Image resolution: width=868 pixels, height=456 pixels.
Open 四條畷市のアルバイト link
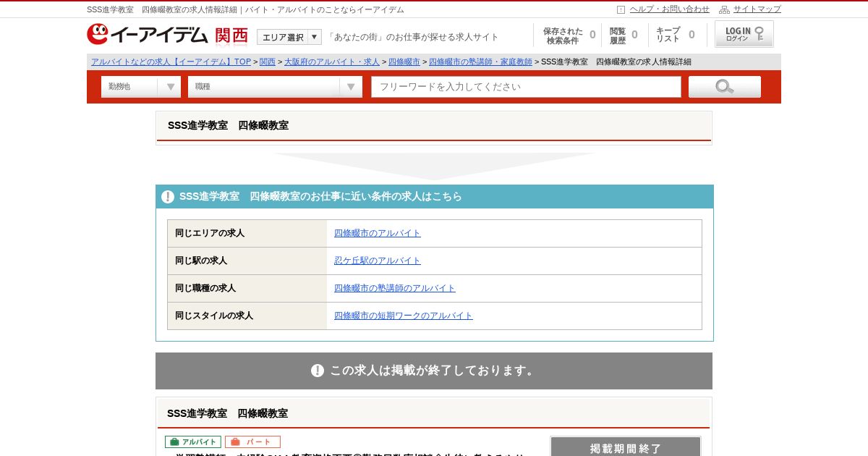pyautogui.click(x=378, y=233)
